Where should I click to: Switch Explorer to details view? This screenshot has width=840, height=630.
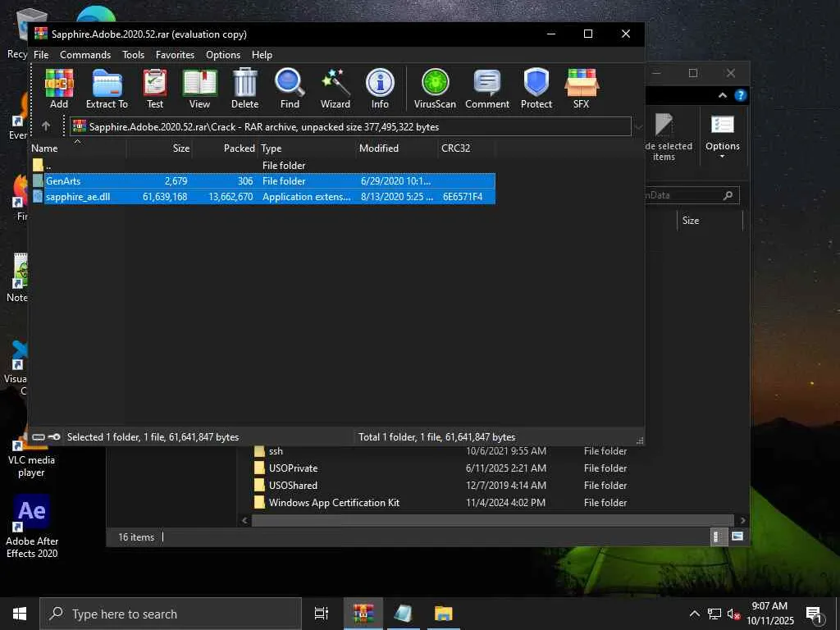[717, 536]
